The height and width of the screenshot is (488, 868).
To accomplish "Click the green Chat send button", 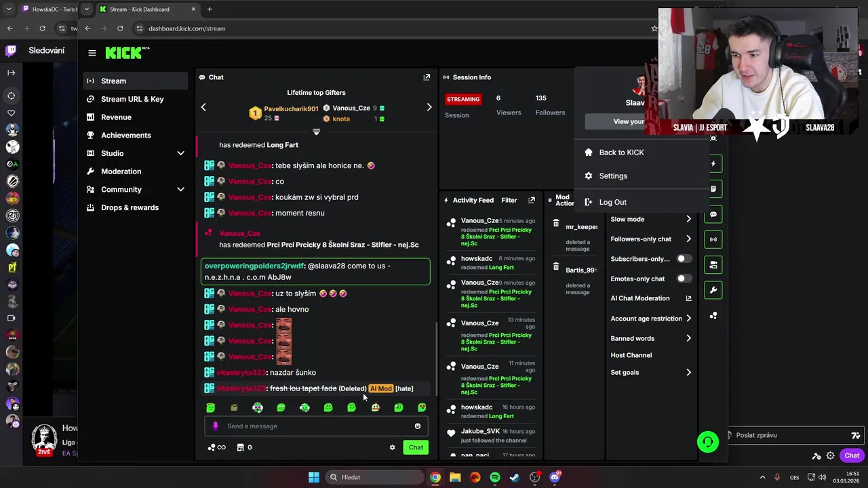I will [x=416, y=447].
